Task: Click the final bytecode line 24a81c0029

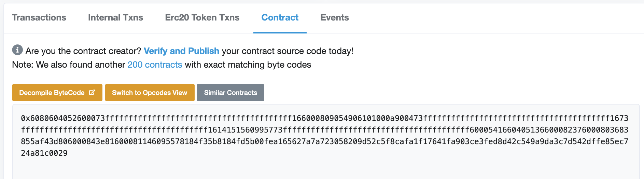Action: [44, 153]
